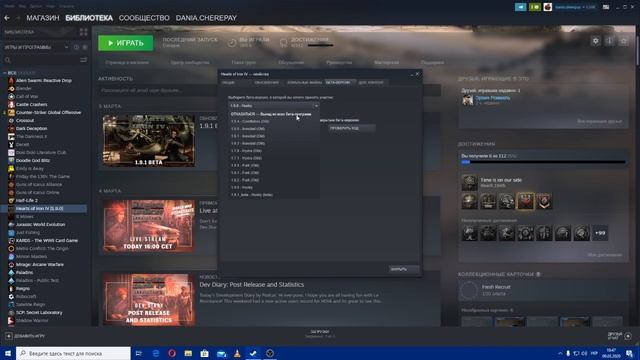Viewport: 640px width, 360px height.
Task: Open the Live Stream Today thumbnail
Action: [x=149, y=226]
